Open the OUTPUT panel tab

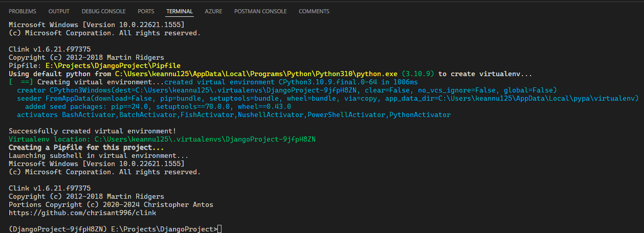59,11
